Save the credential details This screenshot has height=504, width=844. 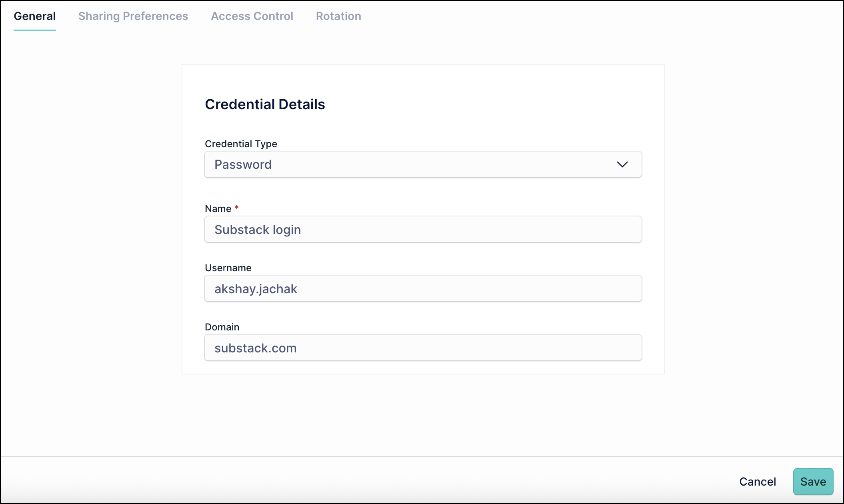point(812,481)
